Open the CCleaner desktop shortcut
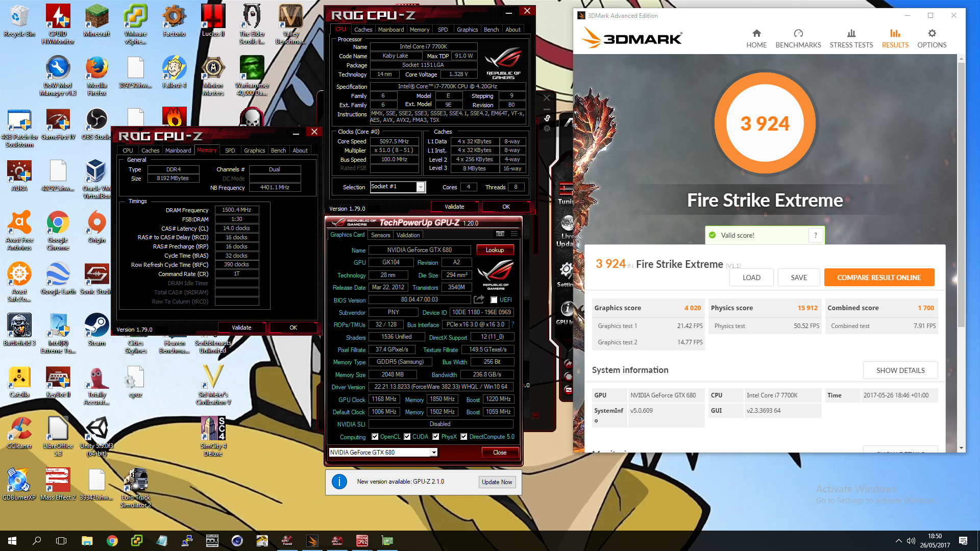The image size is (980, 551). pos(19,433)
